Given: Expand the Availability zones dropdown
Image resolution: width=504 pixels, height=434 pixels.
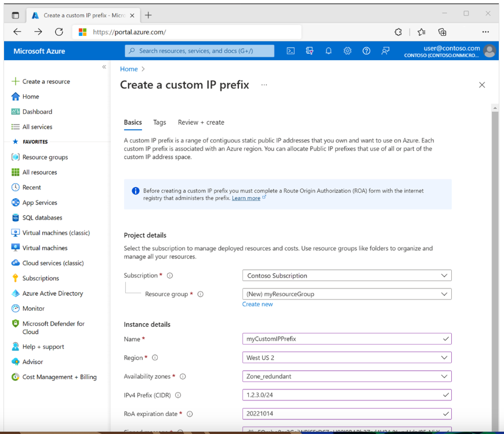Looking at the screenshot, I should click(x=347, y=376).
